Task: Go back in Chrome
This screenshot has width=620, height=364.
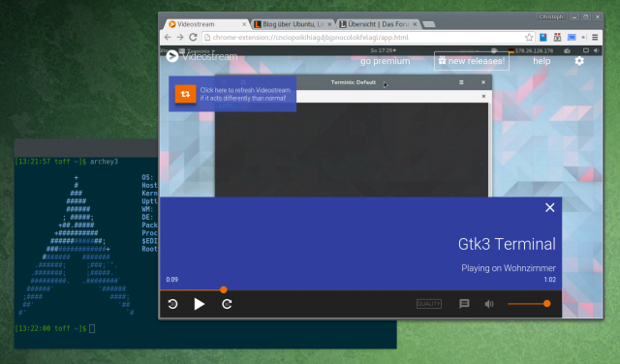Action: 168,37
